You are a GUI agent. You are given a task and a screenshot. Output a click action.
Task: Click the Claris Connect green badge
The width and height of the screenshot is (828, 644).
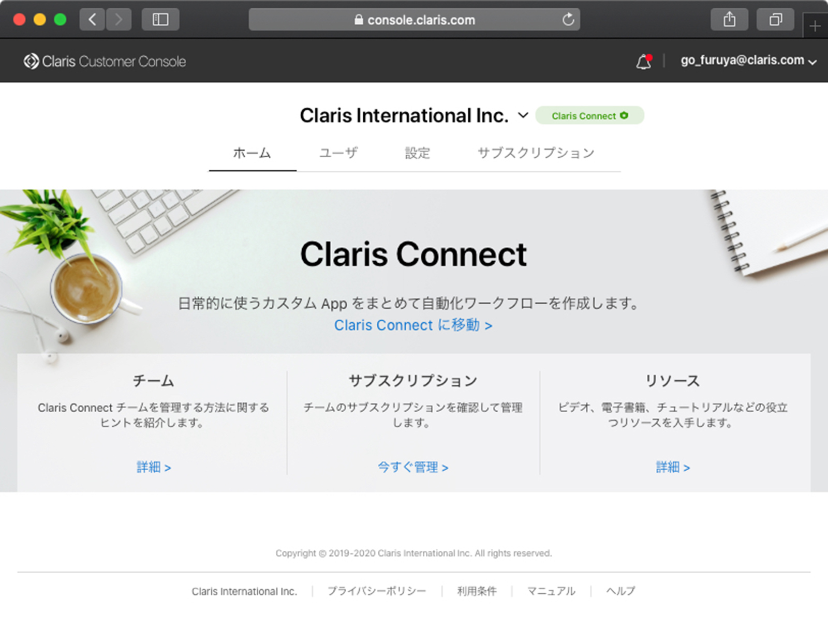589,115
